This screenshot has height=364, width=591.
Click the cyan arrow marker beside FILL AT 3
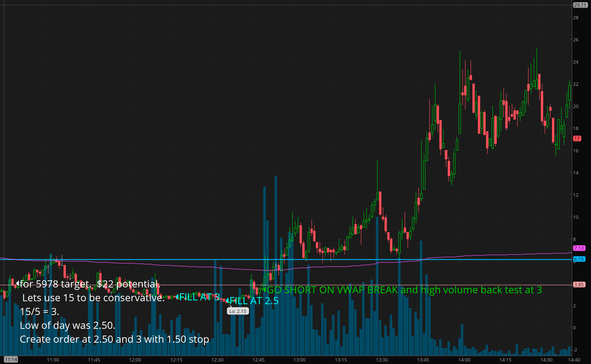[177, 297]
